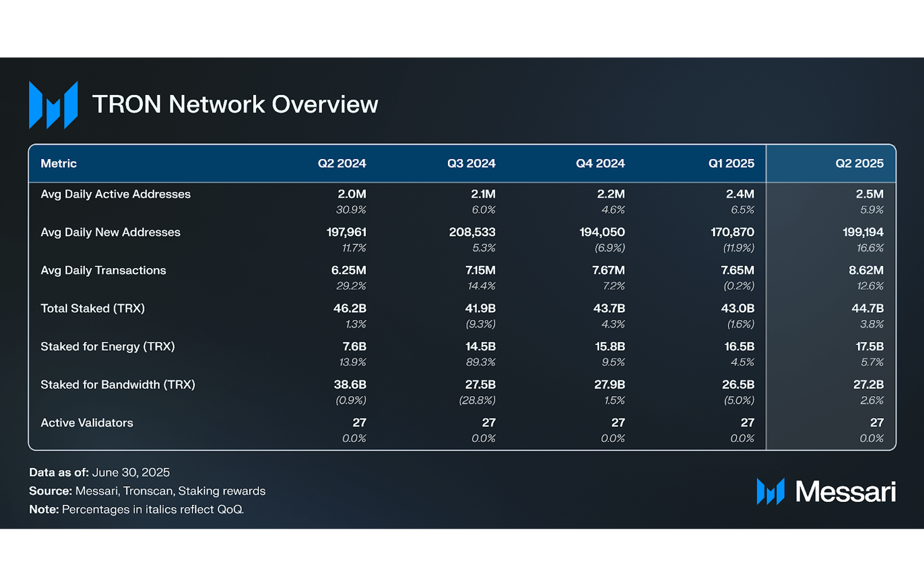This screenshot has height=586, width=924.
Task: Click the Messari logo beside the title
Action: click(53, 105)
